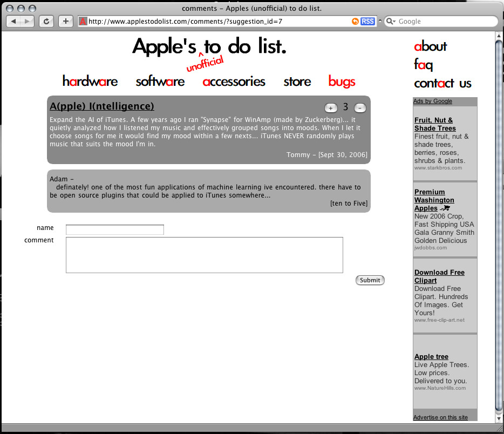Click the red site favicon in address bar
The image size is (504, 434).
(x=83, y=22)
